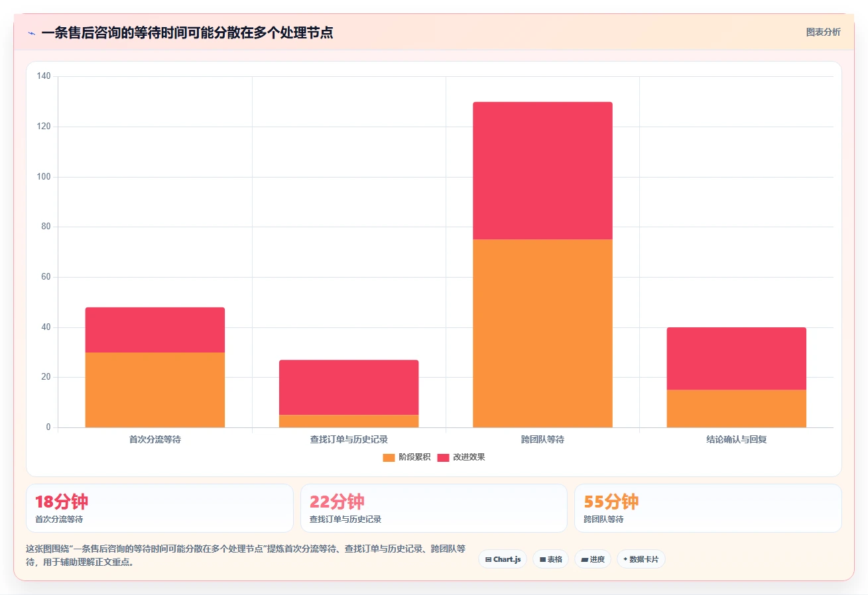Screen dimensions: 868x595
Task: Click orange bar segment for 查找订单与历史记录
Action: coord(349,421)
